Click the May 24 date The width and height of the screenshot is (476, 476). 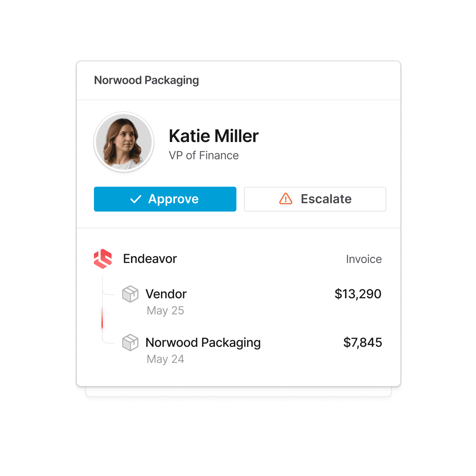(166, 359)
